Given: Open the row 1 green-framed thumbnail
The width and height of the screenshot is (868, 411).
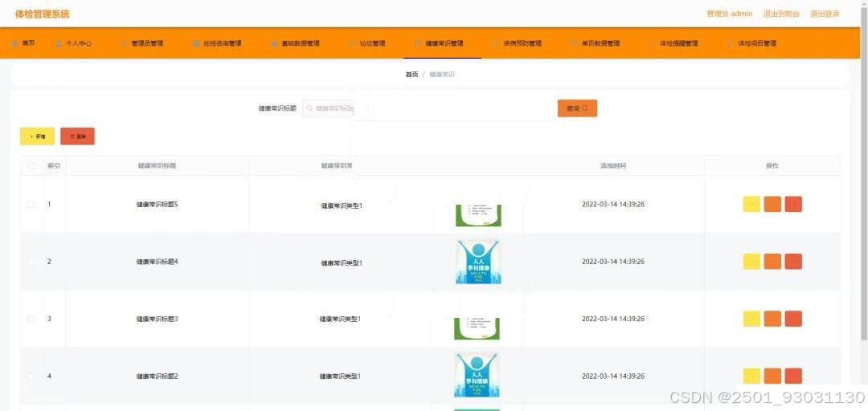Looking at the screenshot, I should click(x=478, y=215).
